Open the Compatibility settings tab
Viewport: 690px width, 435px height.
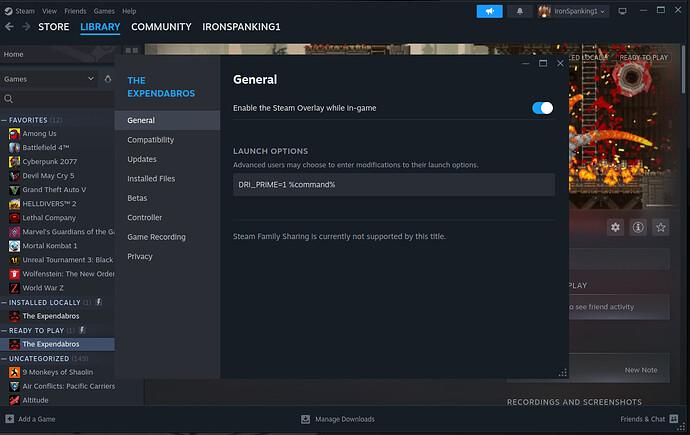(151, 140)
